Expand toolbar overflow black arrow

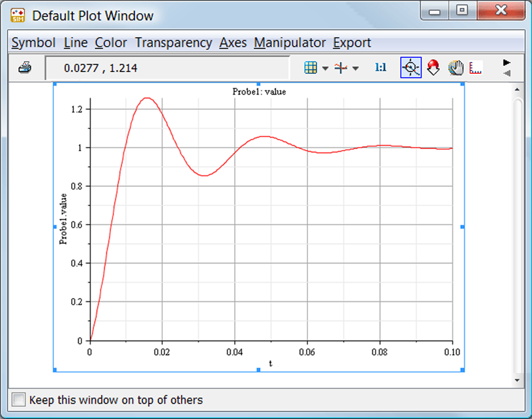pos(507,63)
